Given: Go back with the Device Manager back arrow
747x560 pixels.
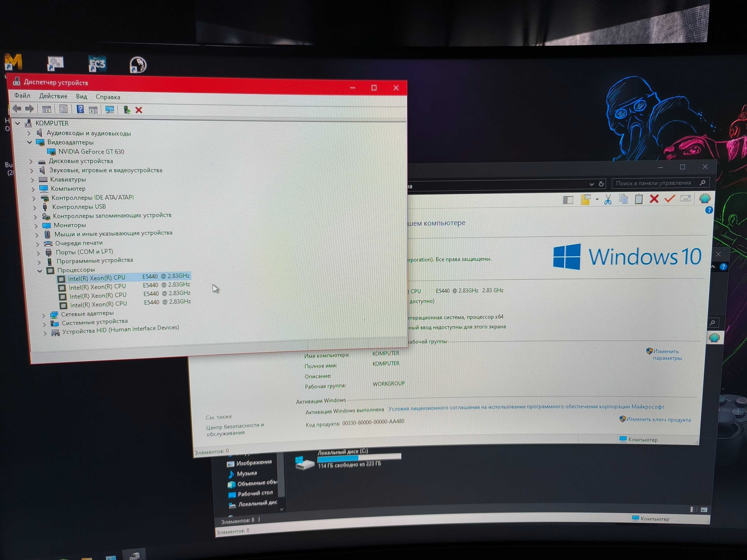Looking at the screenshot, I should click(x=17, y=108).
